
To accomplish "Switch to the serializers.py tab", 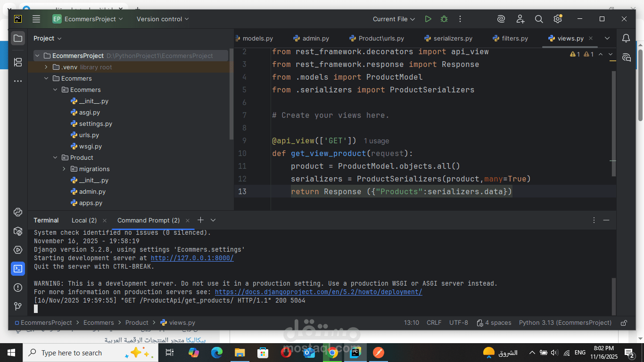I will [x=448, y=38].
